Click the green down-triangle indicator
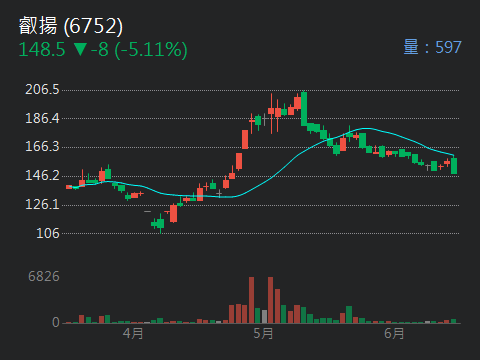The height and width of the screenshot is (360, 480). 80,49
